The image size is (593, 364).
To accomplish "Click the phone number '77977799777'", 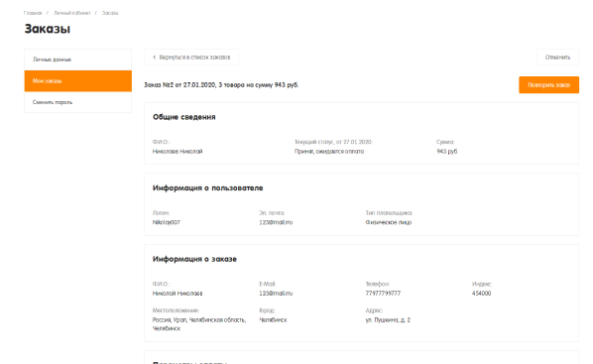I will coord(383,294).
